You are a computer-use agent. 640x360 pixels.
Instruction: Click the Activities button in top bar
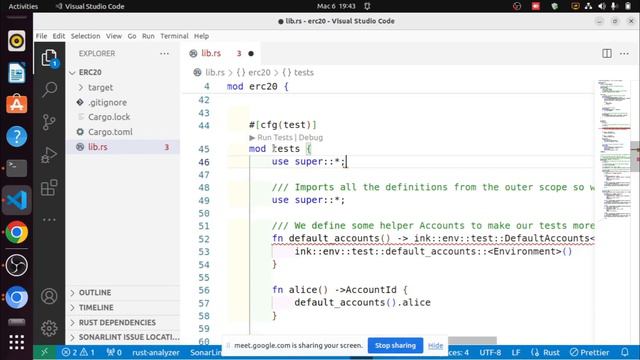[23, 6]
